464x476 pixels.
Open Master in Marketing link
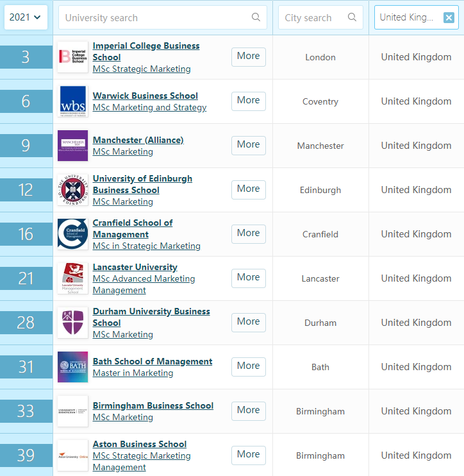133,373
